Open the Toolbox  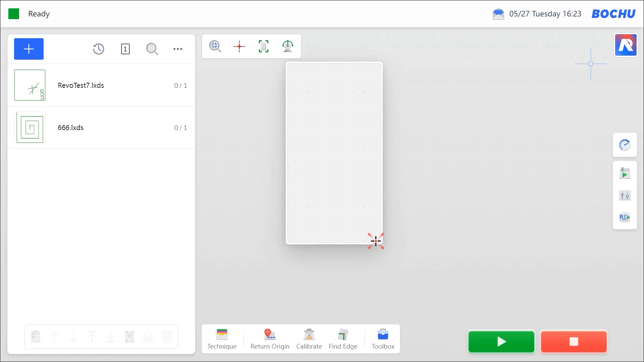(383, 339)
